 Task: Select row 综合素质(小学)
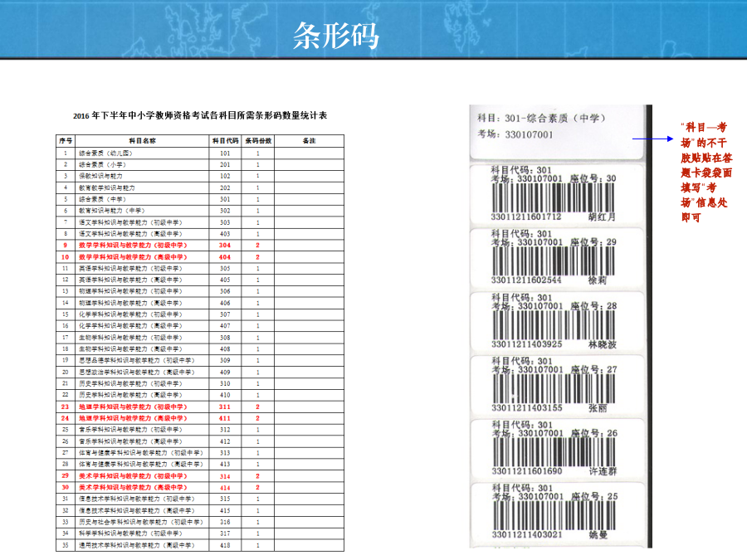click(x=200, y=165)
